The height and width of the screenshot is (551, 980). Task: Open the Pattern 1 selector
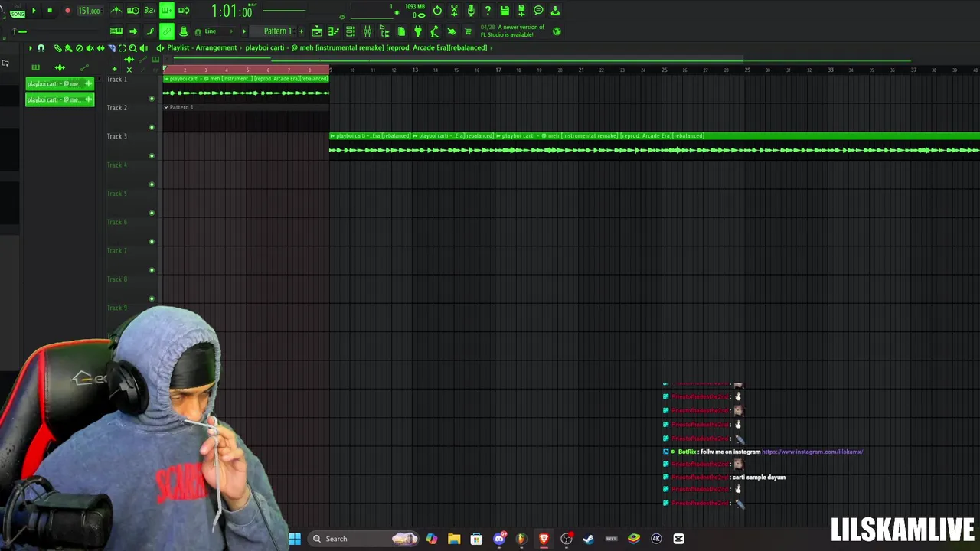[x=277, y=31]
